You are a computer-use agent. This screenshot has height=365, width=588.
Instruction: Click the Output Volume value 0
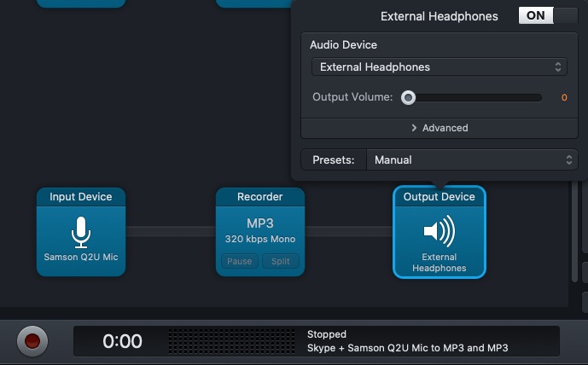coord(564,98)
